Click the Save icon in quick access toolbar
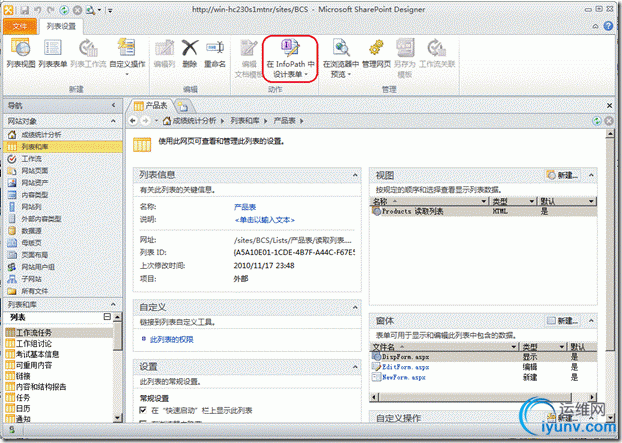622x443 pixels. (25, 10)
